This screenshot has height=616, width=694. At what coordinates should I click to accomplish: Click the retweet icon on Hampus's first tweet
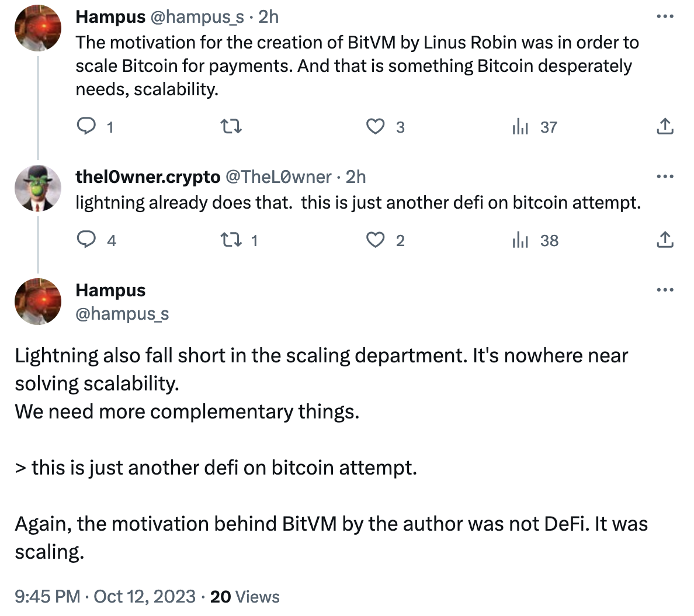tap(230, 126)
